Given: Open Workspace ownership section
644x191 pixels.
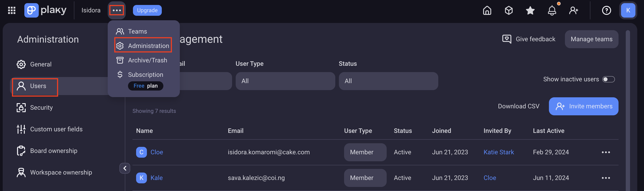Looking at the screenshot, I should [x=54, y=173].
